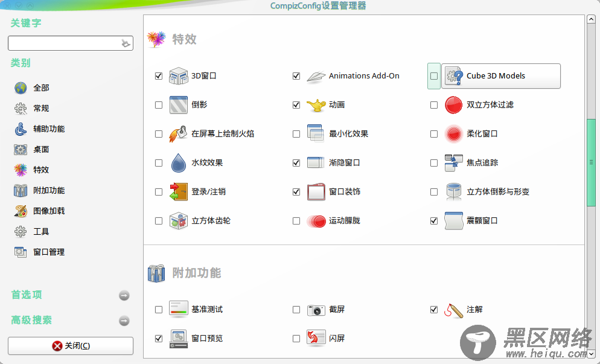Disable the 3D窗口 checkbox
600x364 pixels.
[158, 76]
